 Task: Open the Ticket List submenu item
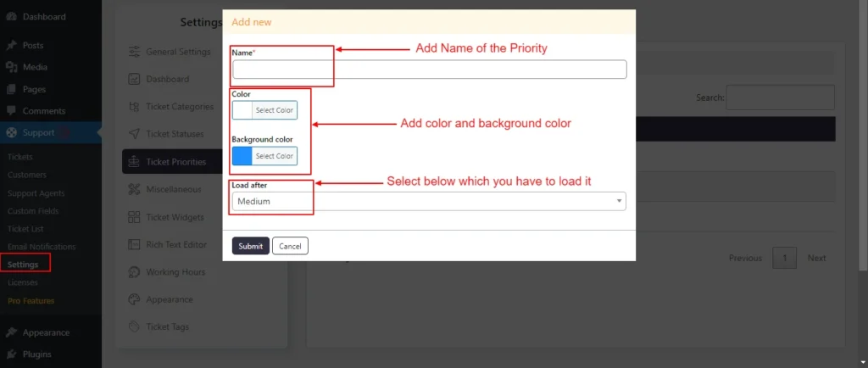(25, 229)
